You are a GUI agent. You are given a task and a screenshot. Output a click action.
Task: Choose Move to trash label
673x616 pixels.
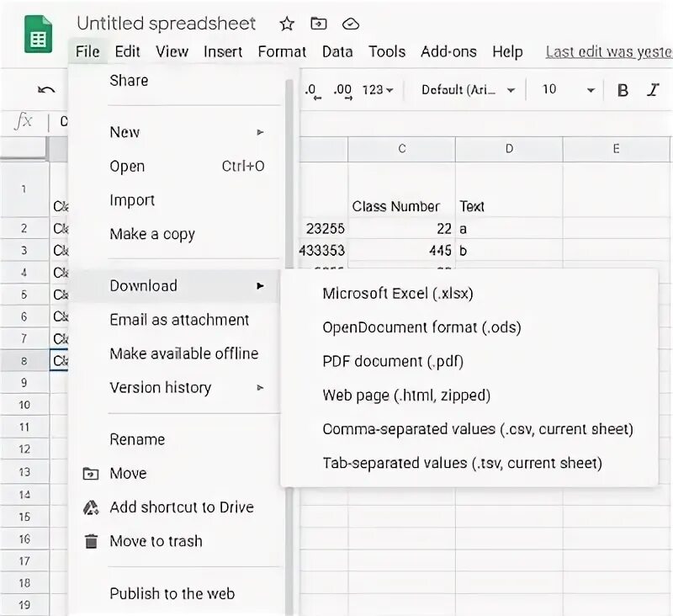coord(156,541)
